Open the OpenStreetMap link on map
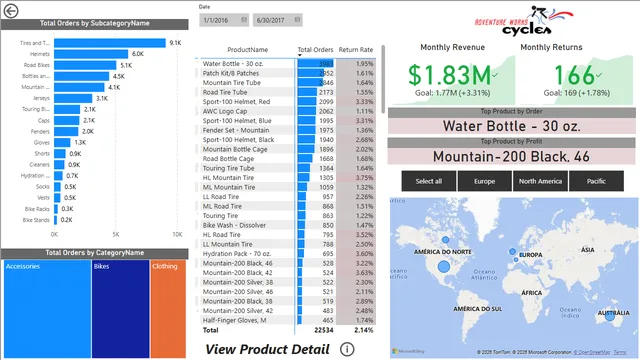This screenshot has height=360, width=640. (591, 352)
